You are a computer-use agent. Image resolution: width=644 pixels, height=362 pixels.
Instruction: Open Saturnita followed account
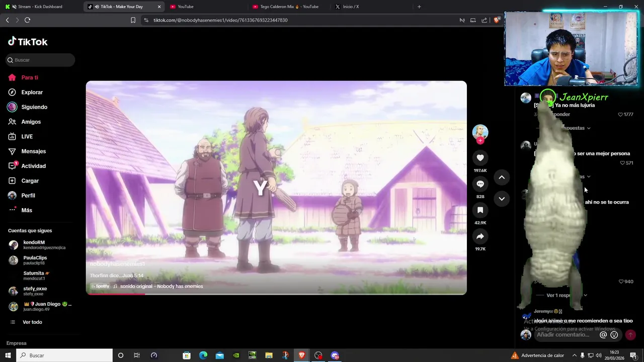39,276
